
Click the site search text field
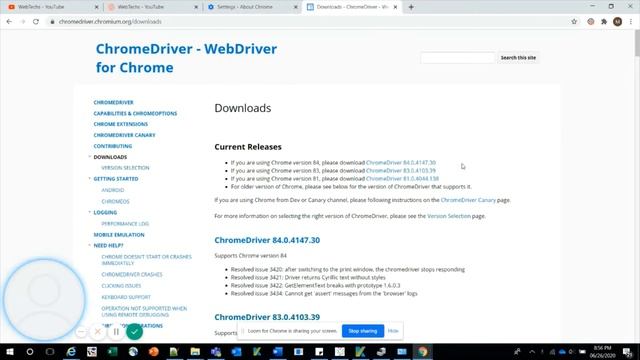pos(457,58)
